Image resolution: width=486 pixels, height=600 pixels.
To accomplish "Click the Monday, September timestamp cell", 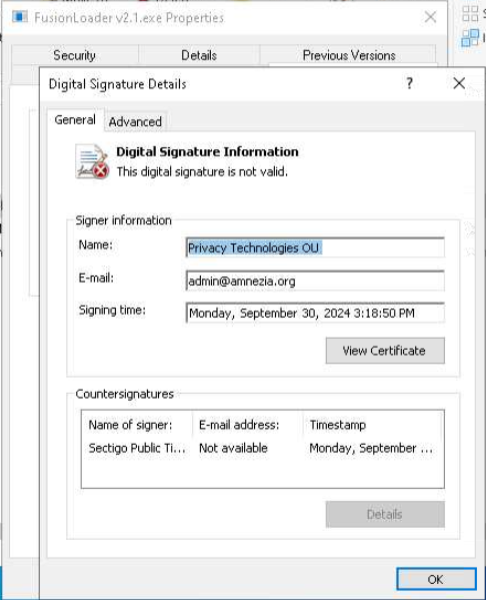I will [371, 448].
